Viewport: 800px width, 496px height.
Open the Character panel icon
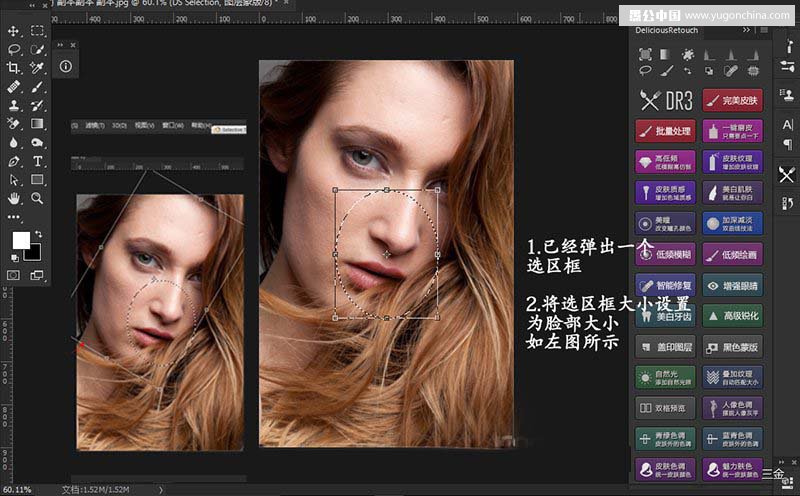787,125
